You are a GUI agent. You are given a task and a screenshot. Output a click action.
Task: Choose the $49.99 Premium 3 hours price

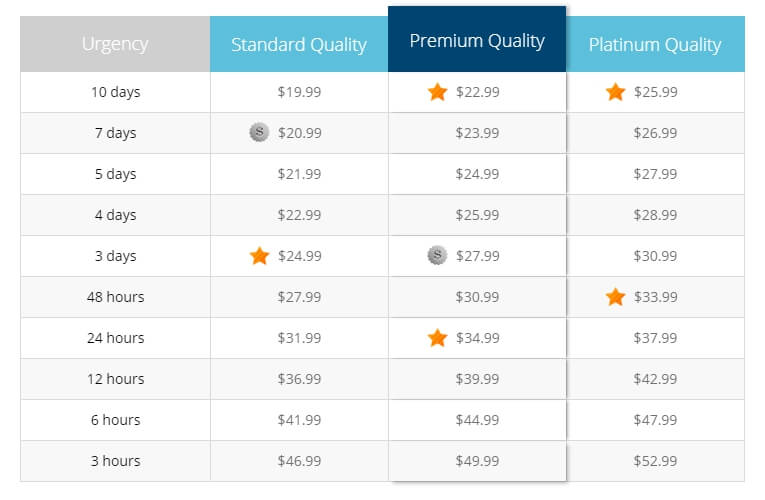tap(477, 460)
